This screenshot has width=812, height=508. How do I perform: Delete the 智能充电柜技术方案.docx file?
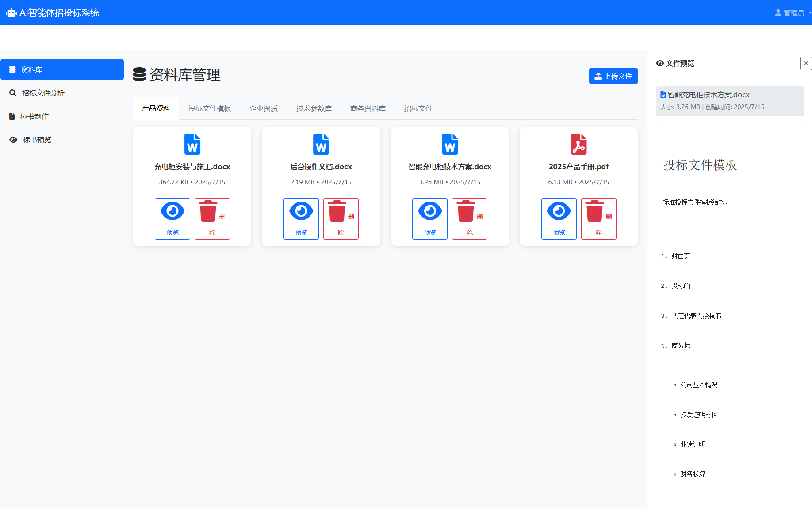(x=469, y=219)
